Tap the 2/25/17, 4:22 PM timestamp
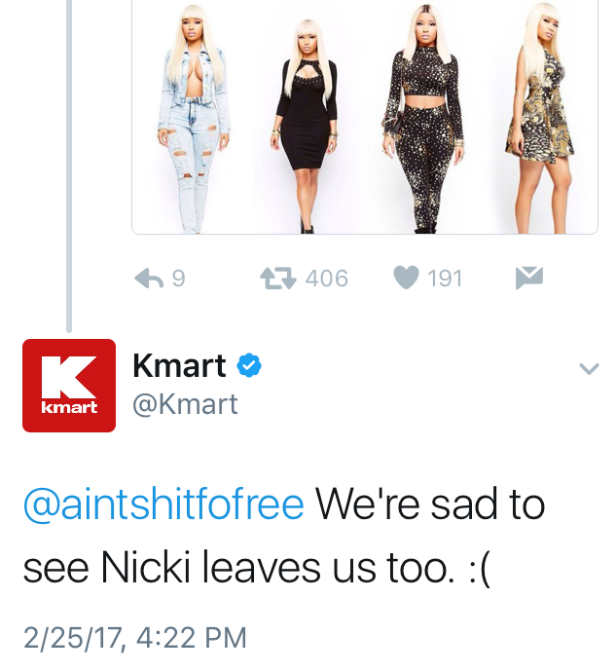The height and width of the screenshot is (672, 616). click(135, 638)
